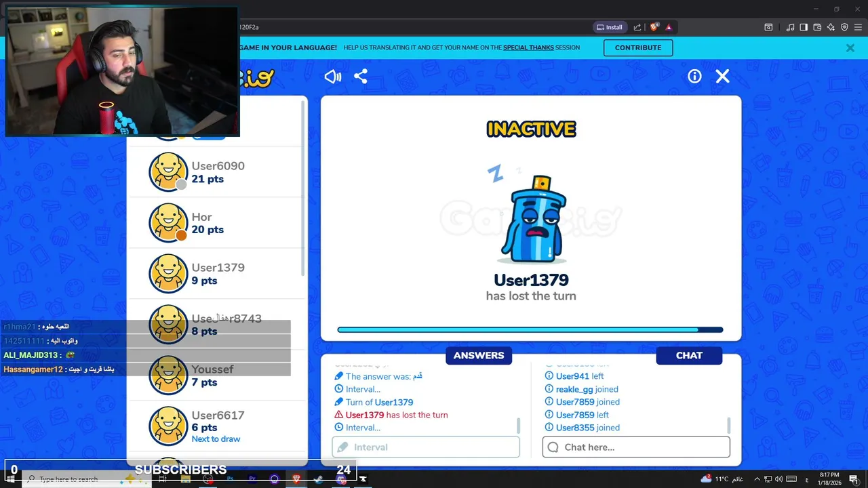
Task: Open Photoshop from the taskbar
Action: tap(231, 479)
